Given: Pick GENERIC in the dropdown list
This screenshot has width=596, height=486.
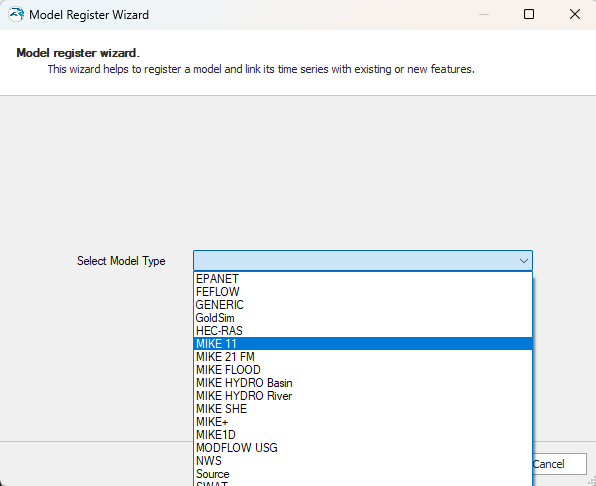Looking at the screenshot, I should pos(363,305).
